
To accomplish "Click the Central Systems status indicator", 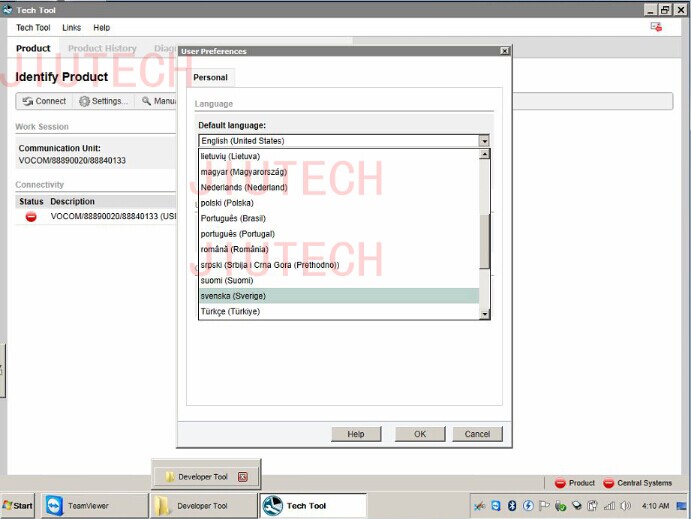I will click(637, 483).
